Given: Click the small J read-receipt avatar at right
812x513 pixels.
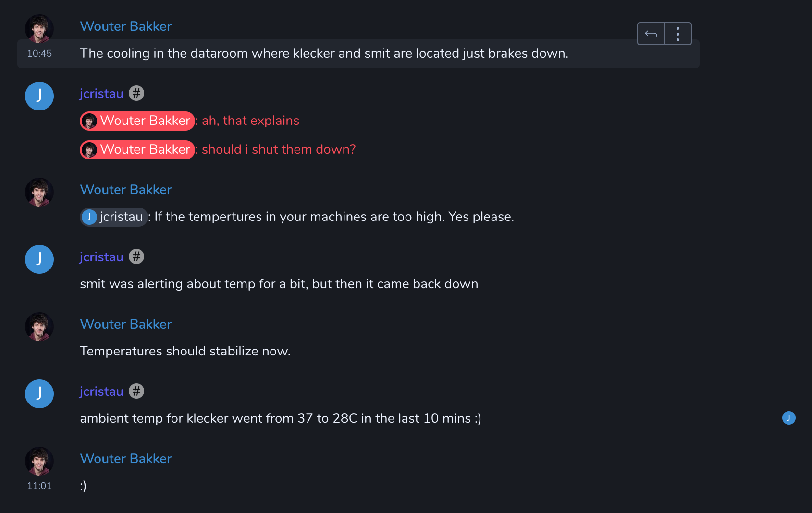Looking at the screenshot, I should (788, 418).
